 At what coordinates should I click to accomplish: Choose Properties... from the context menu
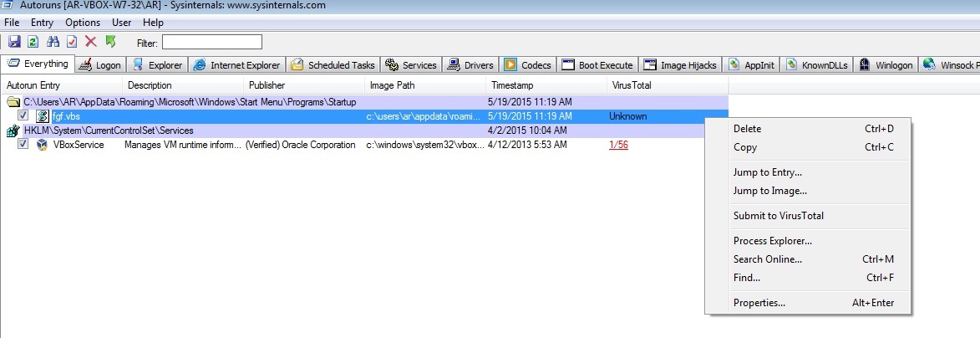pos(808,303)
